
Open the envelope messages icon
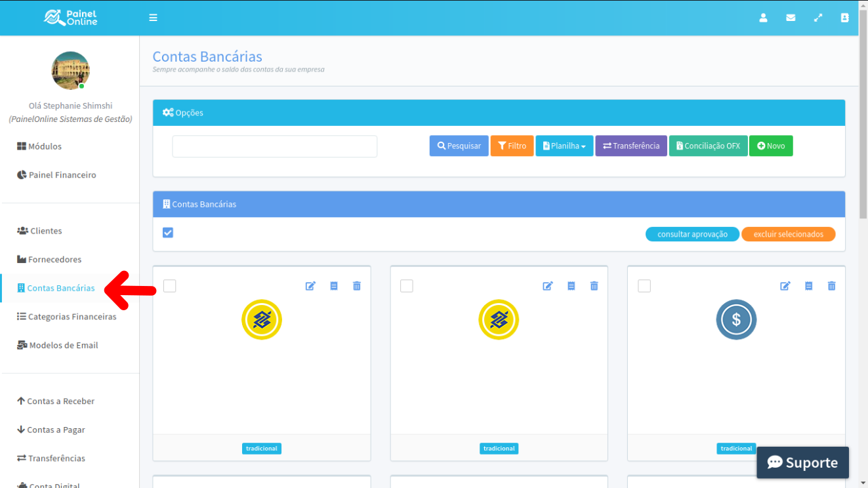point(791,18)
